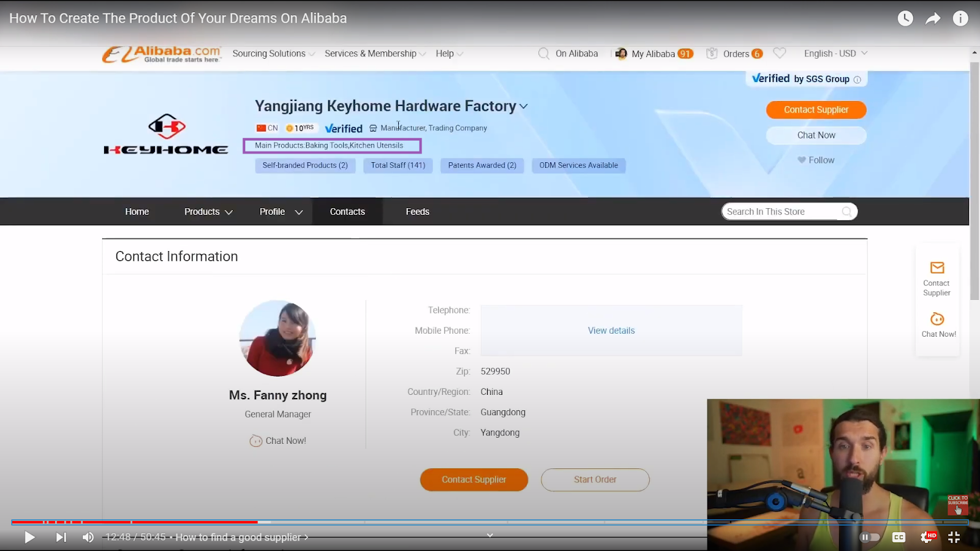Click the Self-branded Products (2) tag
Image resolution: width=980 pixels, height=551 pixels.
[x=305, y=165]
